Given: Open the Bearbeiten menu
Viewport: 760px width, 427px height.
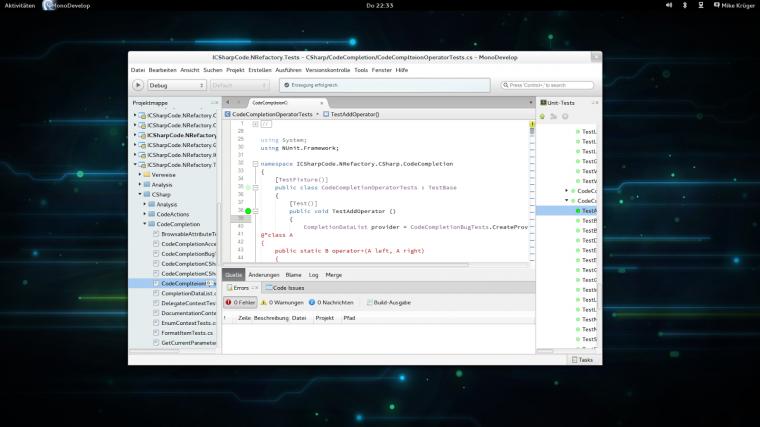Looking at the screenshot, I should coord(162,70).
